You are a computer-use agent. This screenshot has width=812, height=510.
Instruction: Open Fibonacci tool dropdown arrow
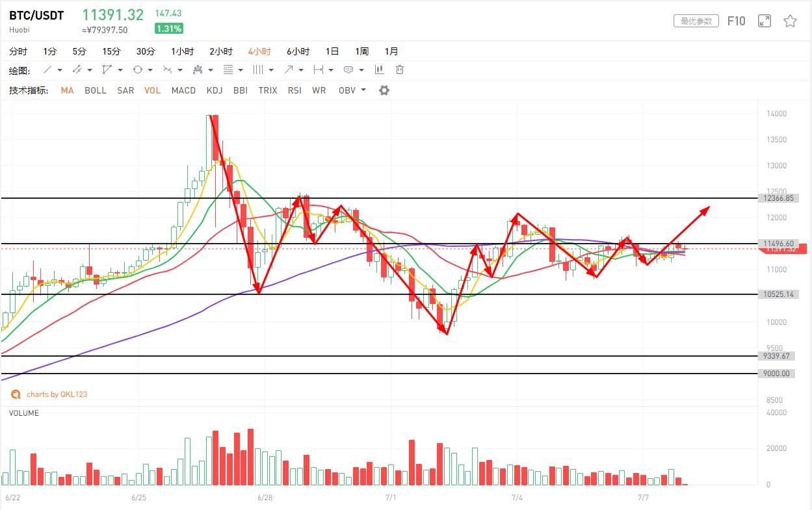click(x=241, y=70)
